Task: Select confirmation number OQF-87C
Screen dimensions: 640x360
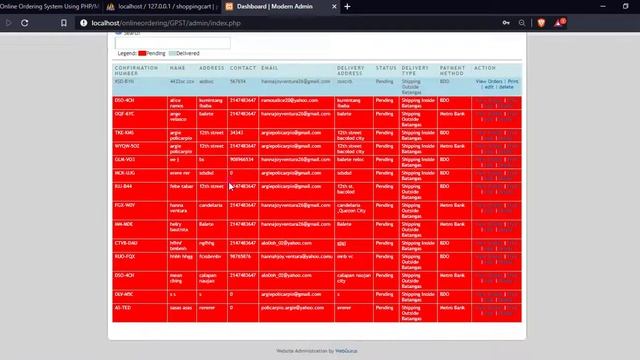Action: click(124, 114)
